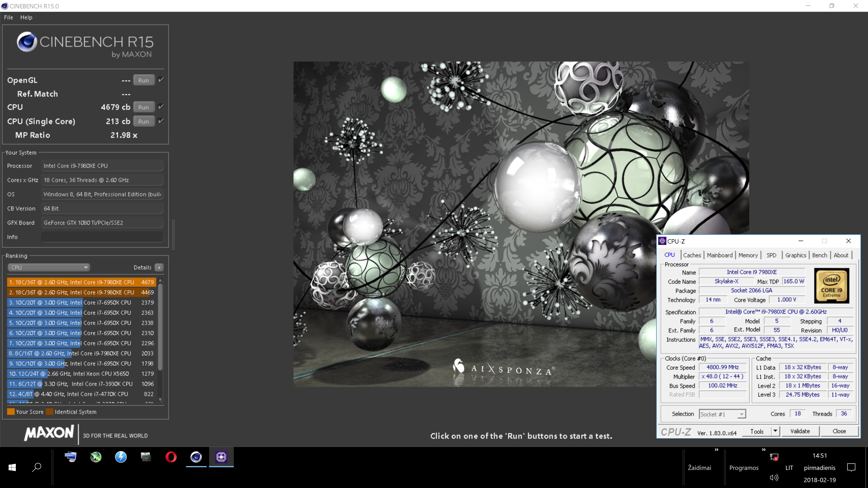Switch to CPU-Z Caches tab
The height and width of the screenshot is (488, 868).
(692, 255)
